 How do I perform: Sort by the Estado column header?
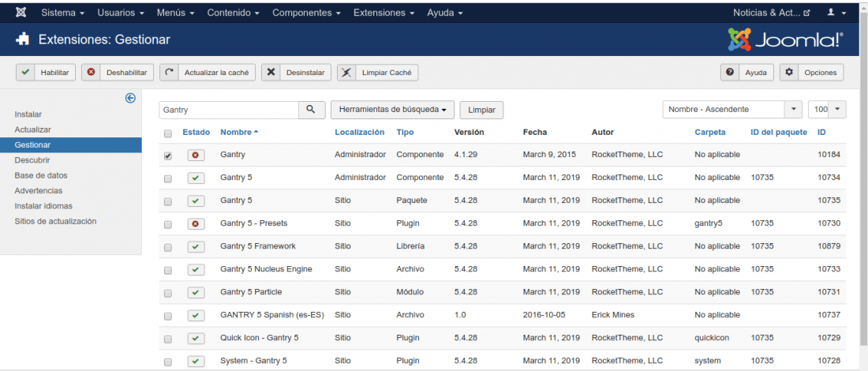pos(196,133)
